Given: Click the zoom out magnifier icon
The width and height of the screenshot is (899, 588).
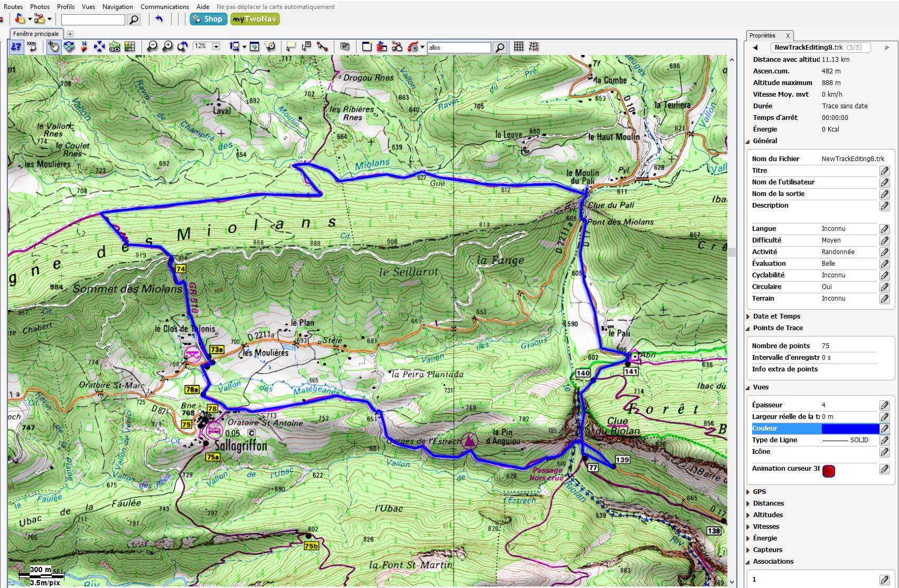Looking at the screenshot, I should pos(152,46).
